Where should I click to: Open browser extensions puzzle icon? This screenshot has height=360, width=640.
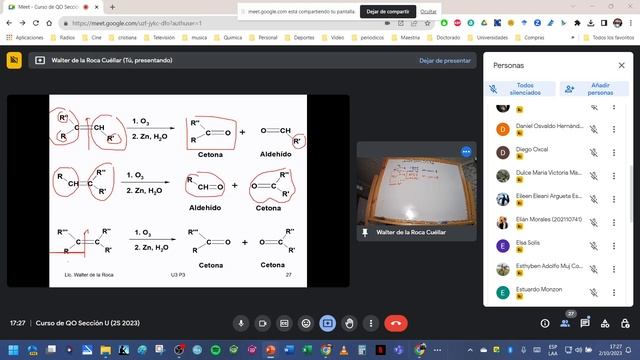pos(577,23)
